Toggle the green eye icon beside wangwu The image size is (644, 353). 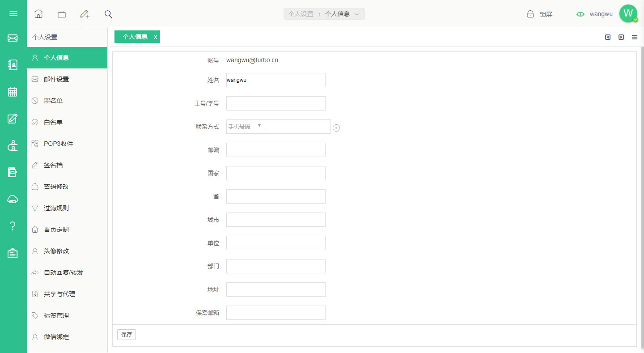pyautogui.click(x=580, y=14)
